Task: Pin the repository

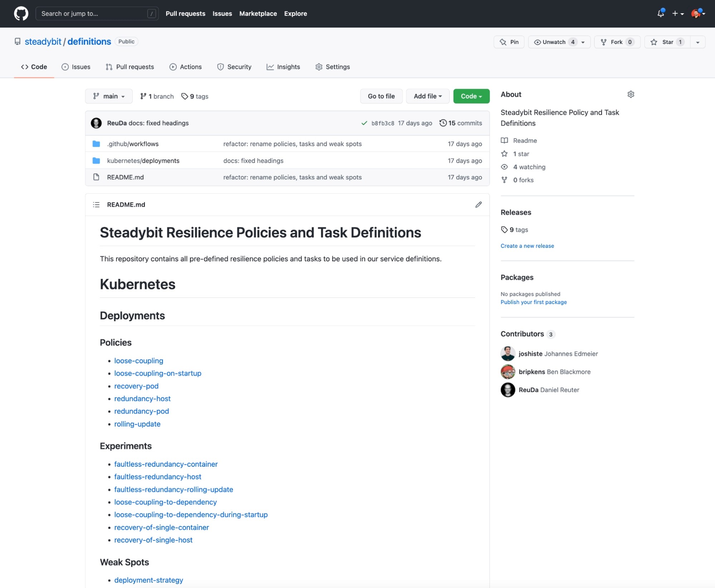Action: tap(509, 42)
